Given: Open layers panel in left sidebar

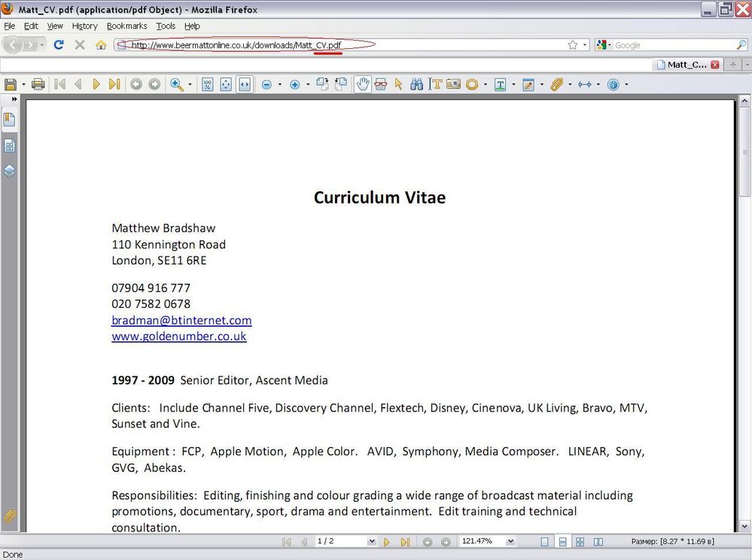Looking at the screenshot, I should click(x=10, y=171).
